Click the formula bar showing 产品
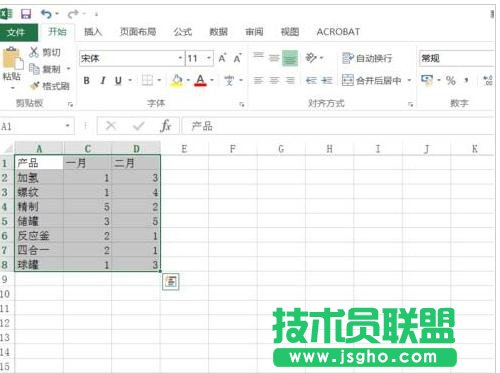500x373 pixels. [x=337, y=126]
